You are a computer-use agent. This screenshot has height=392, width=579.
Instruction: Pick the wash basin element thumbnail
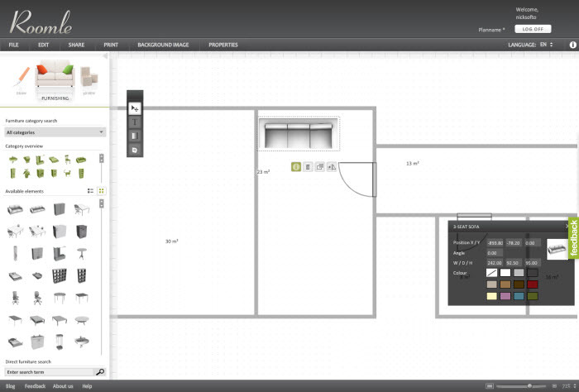[82, 342]
